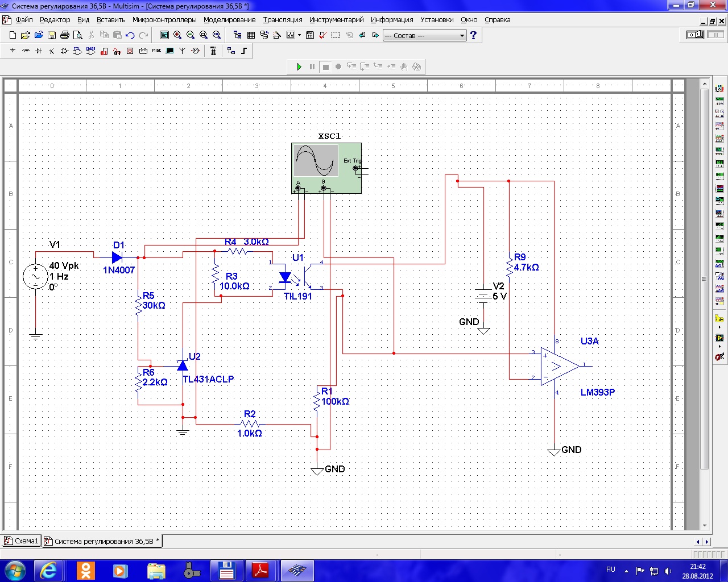Click the simulation switch toggle at top right

click(x=695, y=35)
